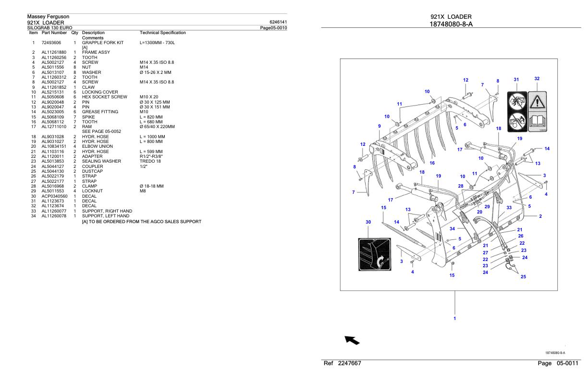Click the SUPPORT, RIGHT HAND description
Screen dimensions: 588x380
pos(107,211)
